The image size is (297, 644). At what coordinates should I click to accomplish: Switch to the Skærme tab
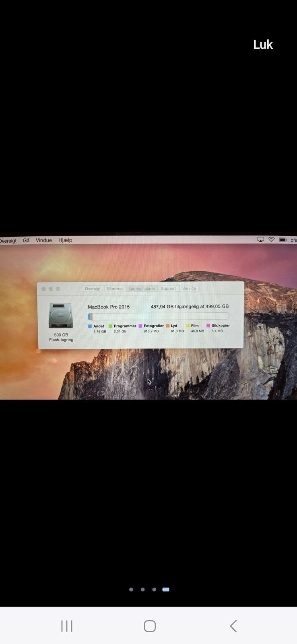click(x=115, y=289)
